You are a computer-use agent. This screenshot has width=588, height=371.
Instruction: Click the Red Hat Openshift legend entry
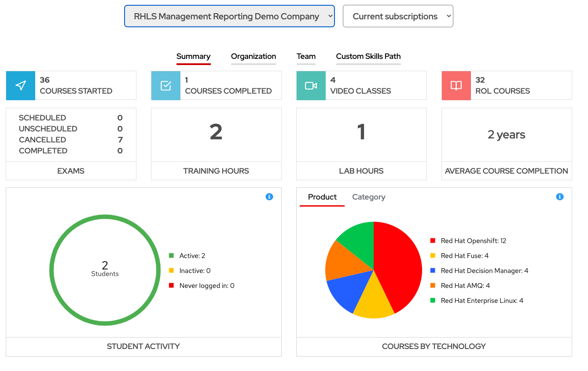(x=474, y=241)
